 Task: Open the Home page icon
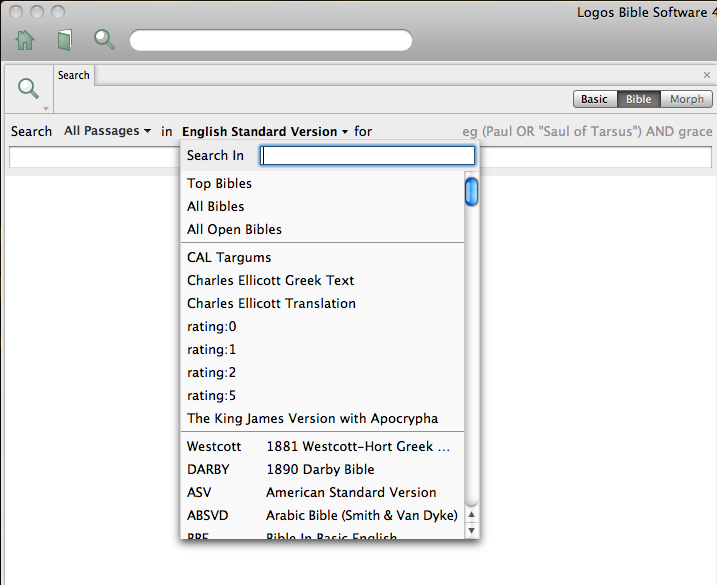[25, 40]
